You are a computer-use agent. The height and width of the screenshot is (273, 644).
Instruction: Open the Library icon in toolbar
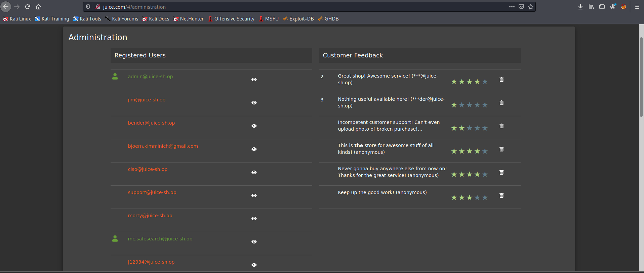(591, 7)
